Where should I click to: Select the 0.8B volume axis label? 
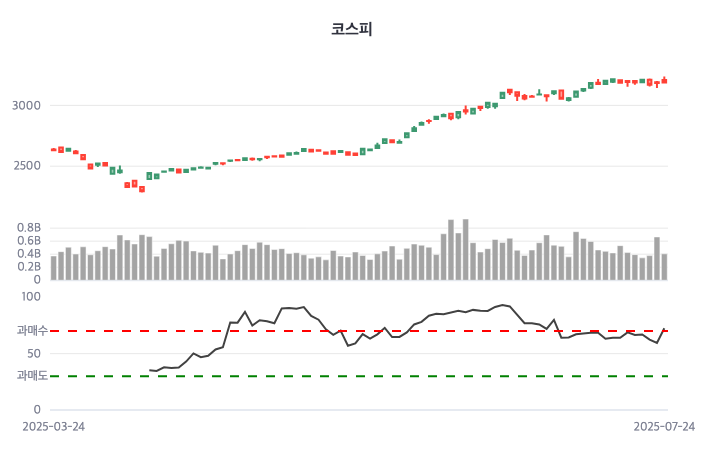pyautogui.click(x=29, y=228)
